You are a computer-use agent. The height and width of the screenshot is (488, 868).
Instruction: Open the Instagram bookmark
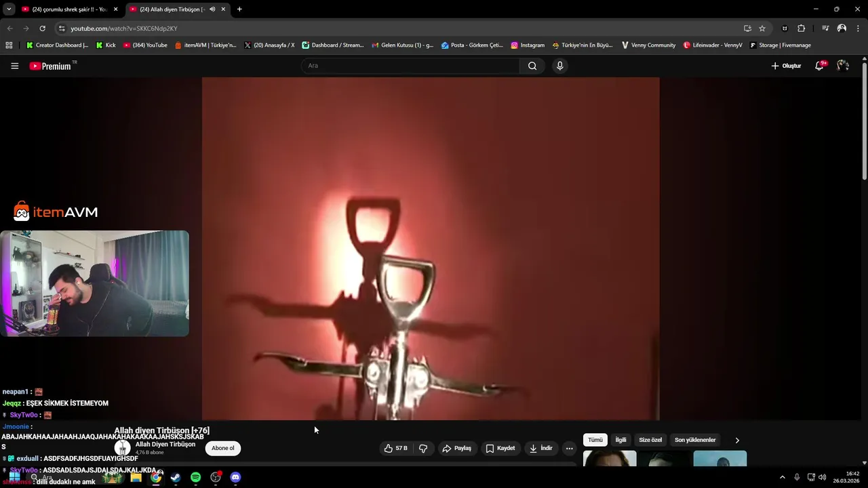(x=527, y=45)
